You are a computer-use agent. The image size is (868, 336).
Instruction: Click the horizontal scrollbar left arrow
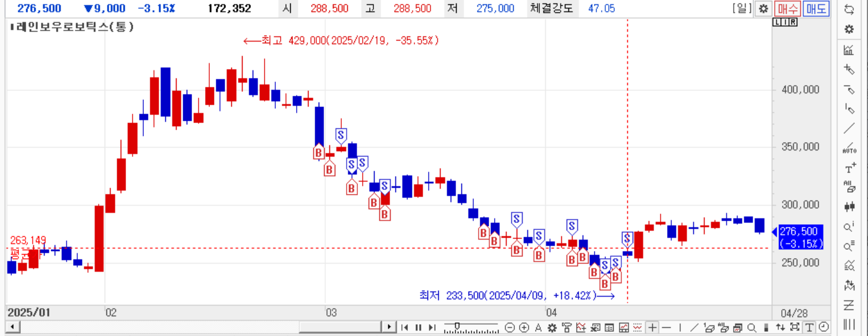tap(11, 327)
